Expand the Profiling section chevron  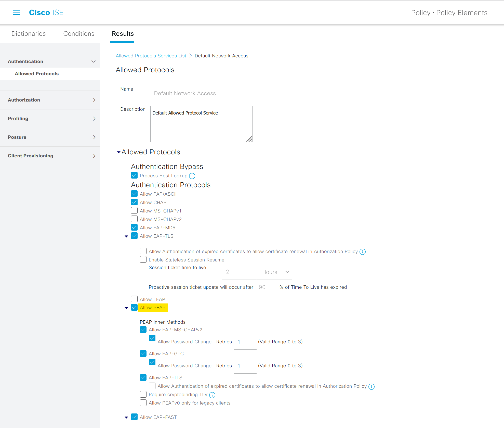[x=94, y=119]
